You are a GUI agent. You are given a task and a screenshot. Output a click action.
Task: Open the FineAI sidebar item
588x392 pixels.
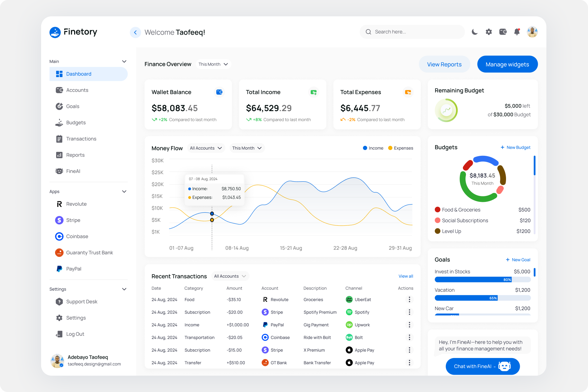tap(73, 171)
